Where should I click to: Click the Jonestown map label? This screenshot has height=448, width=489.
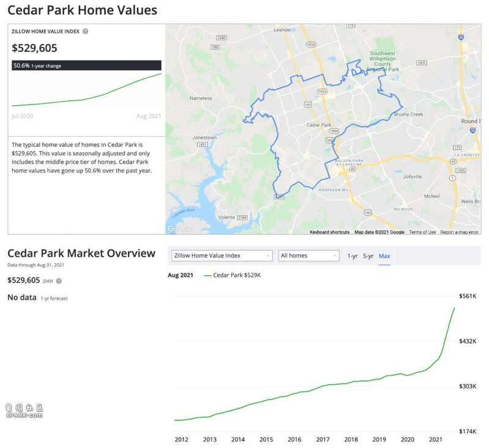click(204, 137)
